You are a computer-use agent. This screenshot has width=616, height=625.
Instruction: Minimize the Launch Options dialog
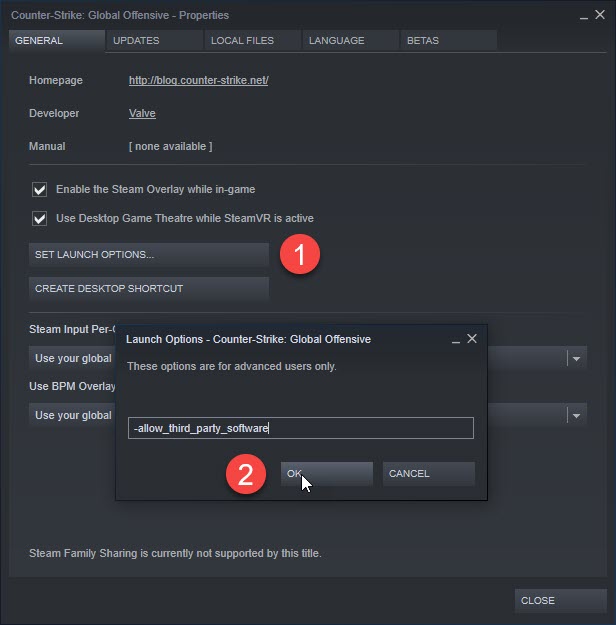point(456,340)
